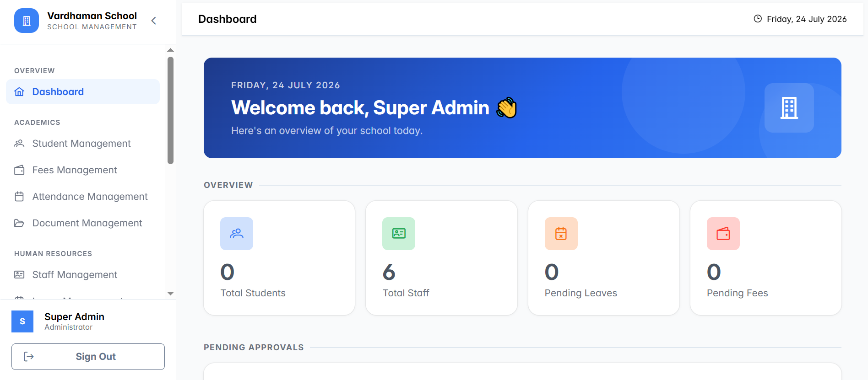Click the Staff Management ID card icon

pyautogui.click(x=19, y=275)
